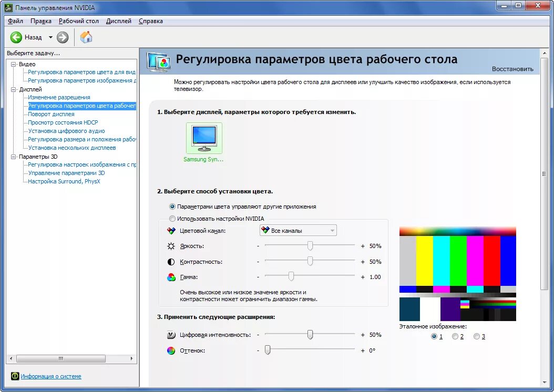Click the plus sign beside Яркость slider

(x=363, y=246)
